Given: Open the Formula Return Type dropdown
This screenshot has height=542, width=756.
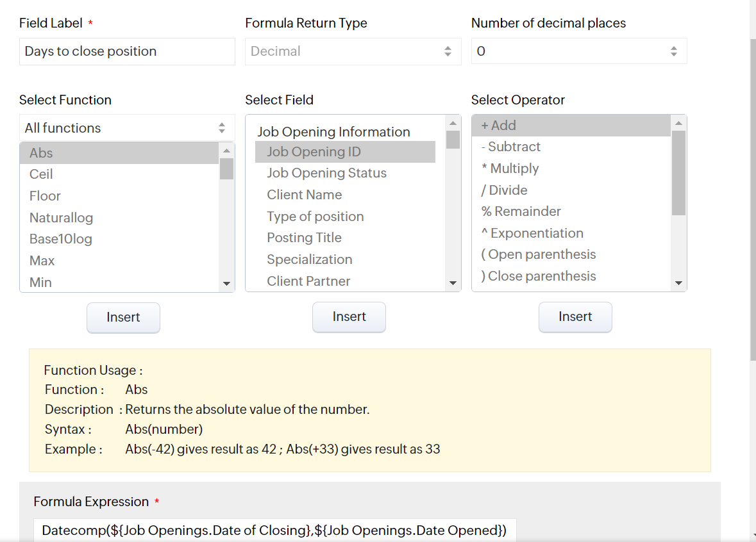Looking at the screenshot, I should [x=353, y=51].
